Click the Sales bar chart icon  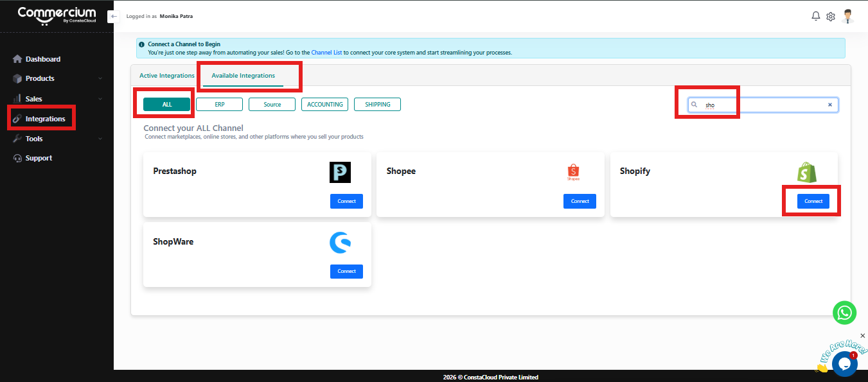point(17,99)
